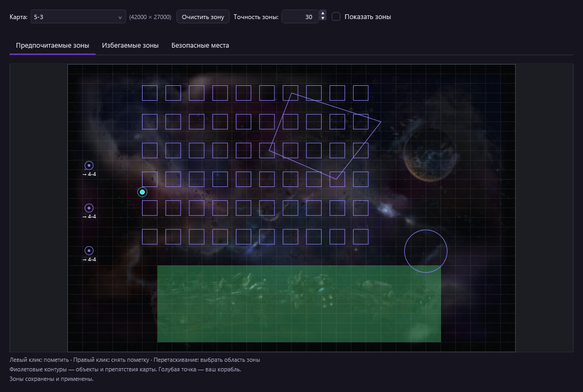
Task: Switch to the Предпочитаемые зоны tab
Action: pyautogui.click(x=52, y=46)
